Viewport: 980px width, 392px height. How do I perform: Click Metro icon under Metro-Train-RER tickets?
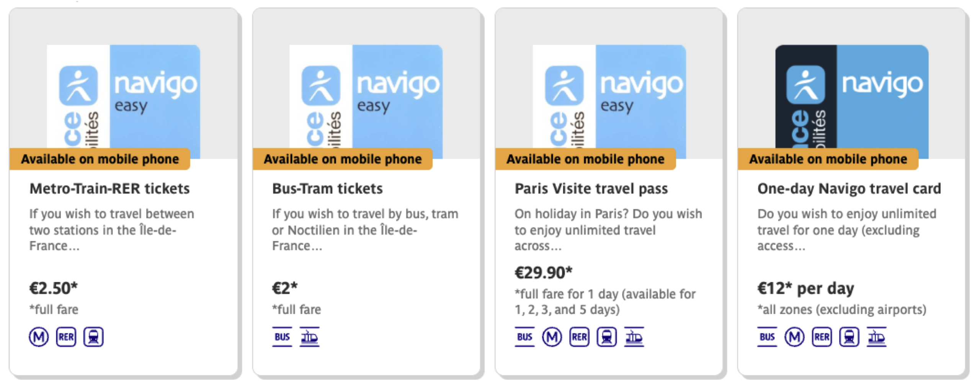click(x=39, y=337)
